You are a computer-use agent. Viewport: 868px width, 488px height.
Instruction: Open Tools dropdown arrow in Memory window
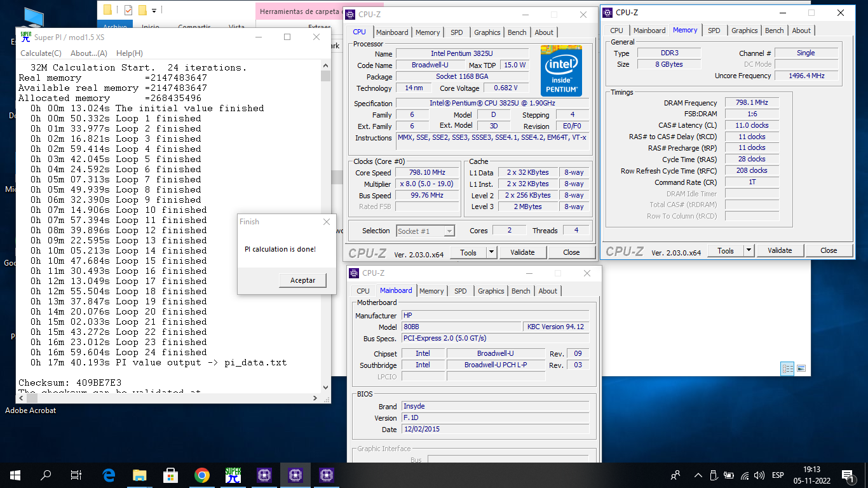pyautogui.click(x=749, y=250)
